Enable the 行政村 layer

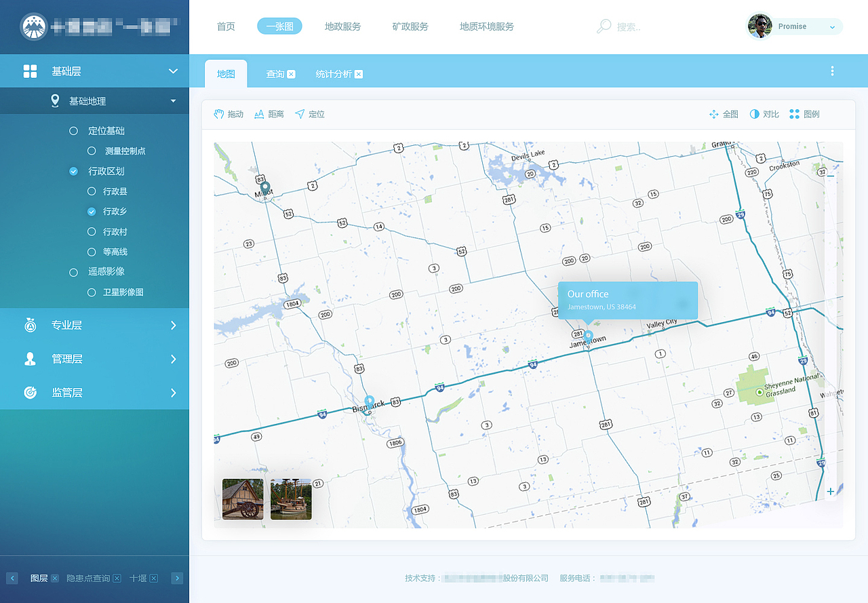click(92, 232)
